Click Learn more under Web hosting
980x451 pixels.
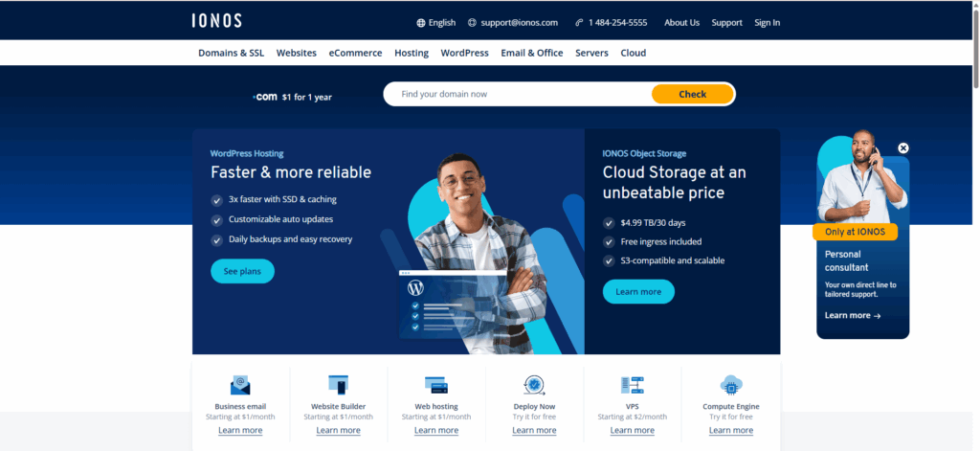(x=436, y=430)
